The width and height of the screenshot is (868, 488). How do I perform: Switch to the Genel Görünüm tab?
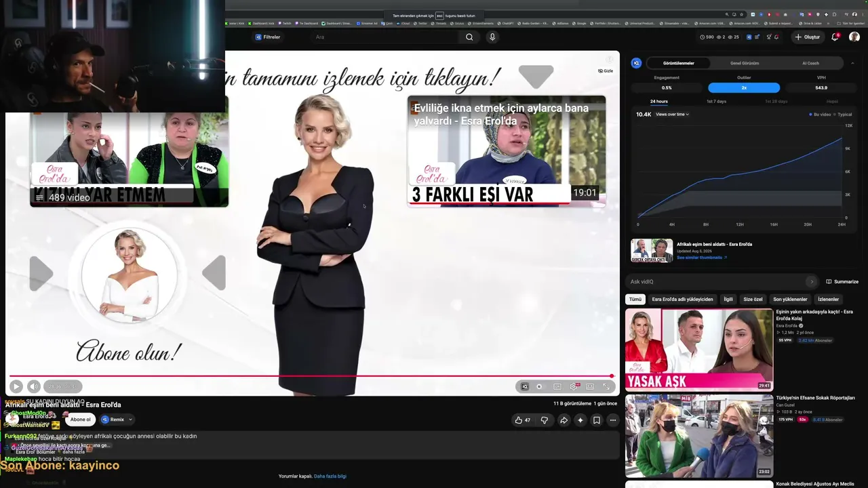pyautogui.click(x=745, y=63)
